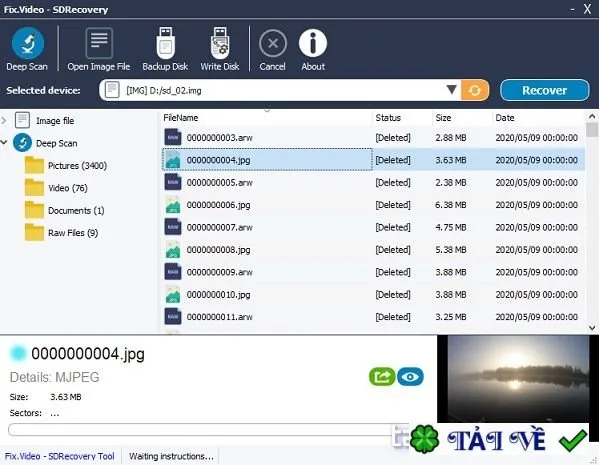Choose the Write Disk tool
Image resolution: width=599 pixels, height=465 pixels.
pos(220,49)
